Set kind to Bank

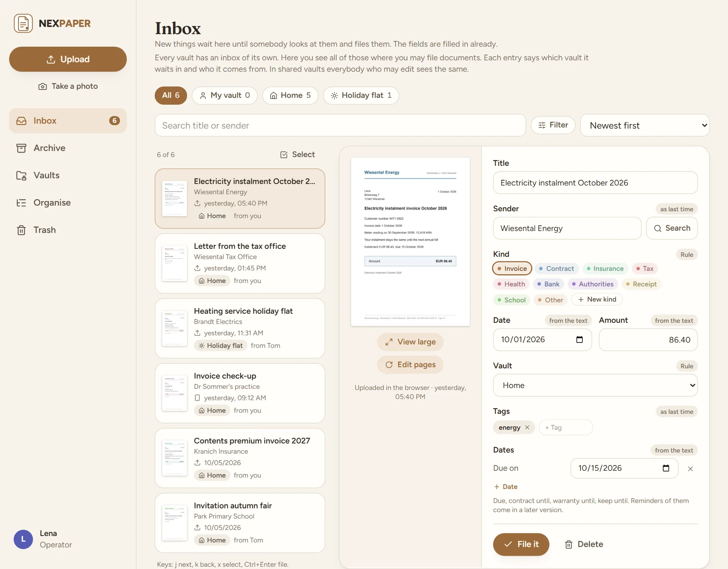(548, 284)
